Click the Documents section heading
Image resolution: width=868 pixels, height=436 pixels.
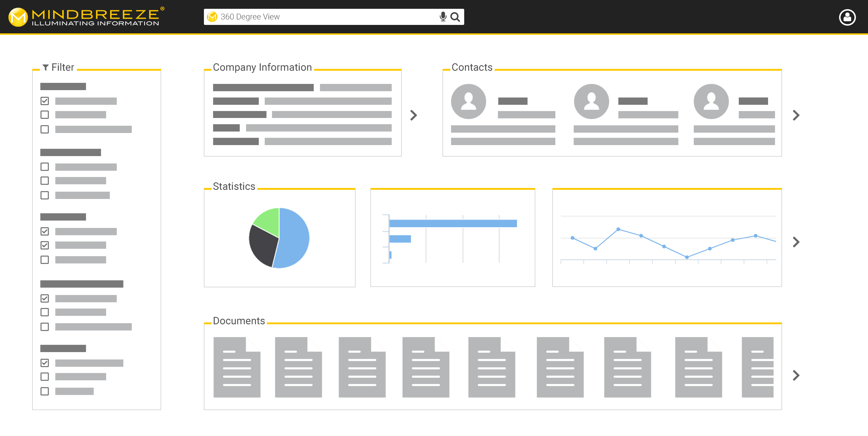[x=239, y=321]
